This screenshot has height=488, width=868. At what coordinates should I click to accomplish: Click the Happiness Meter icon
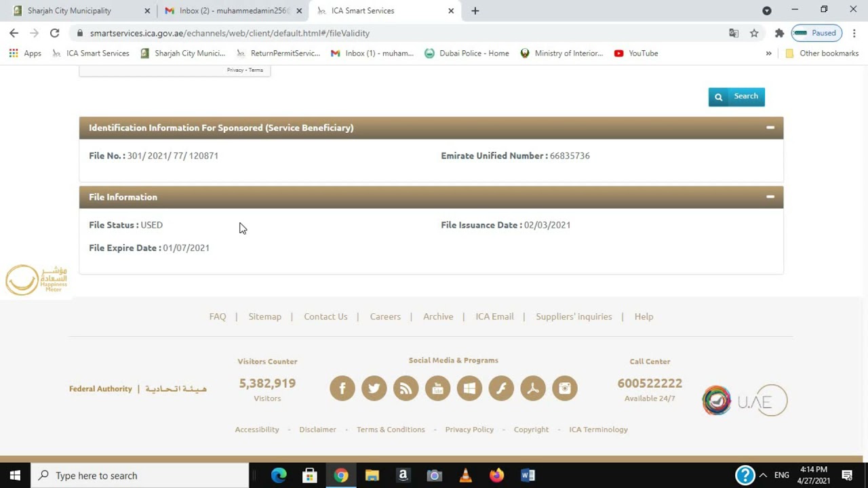click(x=37, y=280)
